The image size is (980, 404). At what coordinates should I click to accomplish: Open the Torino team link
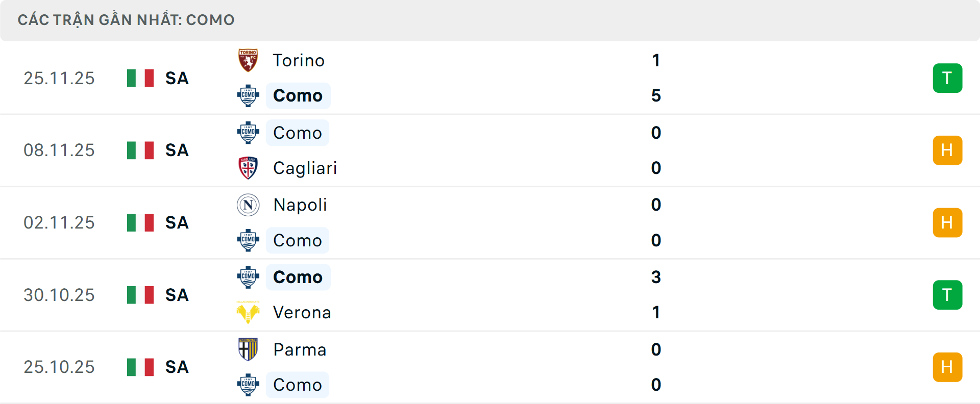tap(299, 60)
